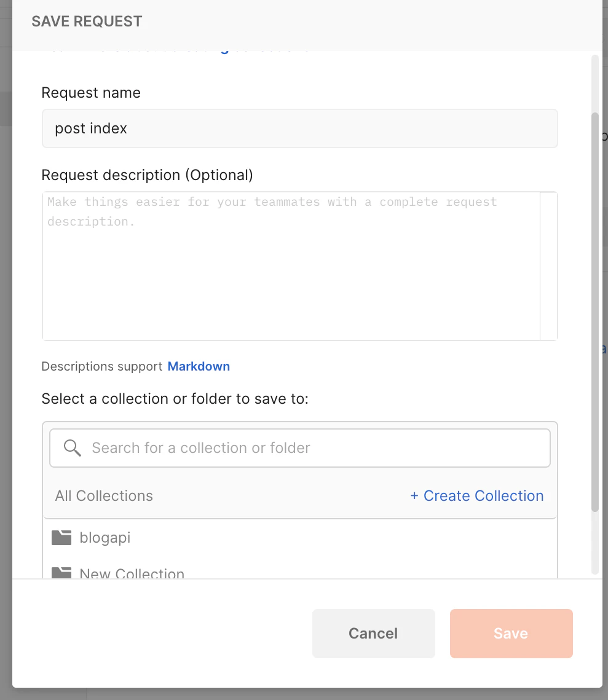608x700 pixels.
Task: Click the collection or folder search box
Action: point(299,448)
